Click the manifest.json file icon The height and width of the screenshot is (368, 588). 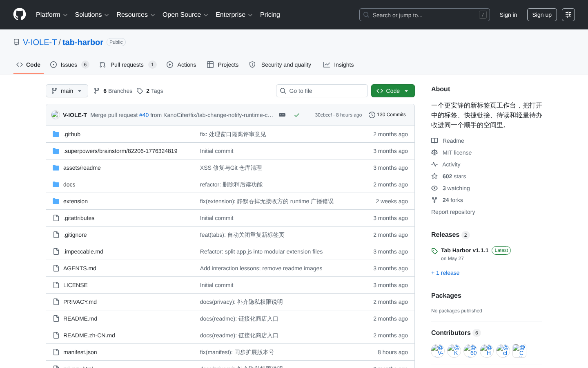tap(56, 352)
